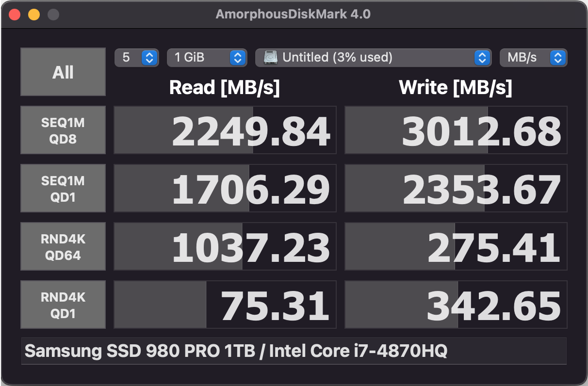Run the RND4K QD1 test

pos(63,304)
